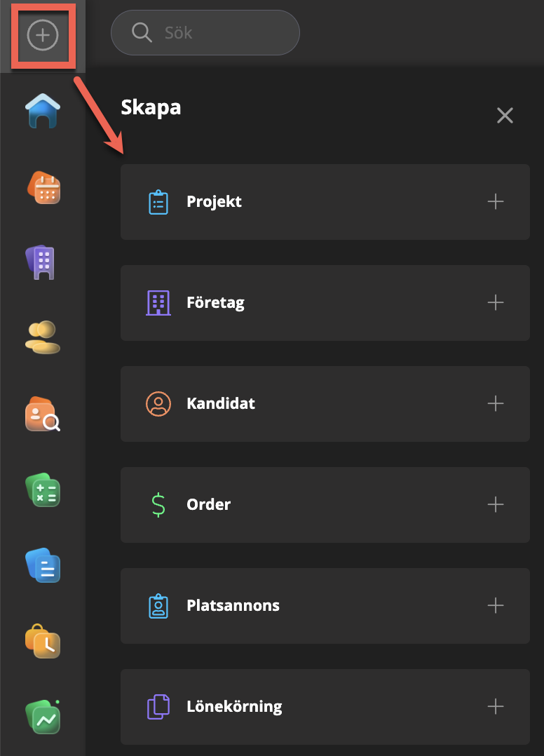Open the blue documents sidebar icon
Viewport: 544px width, 756px height.
point(43,565)
